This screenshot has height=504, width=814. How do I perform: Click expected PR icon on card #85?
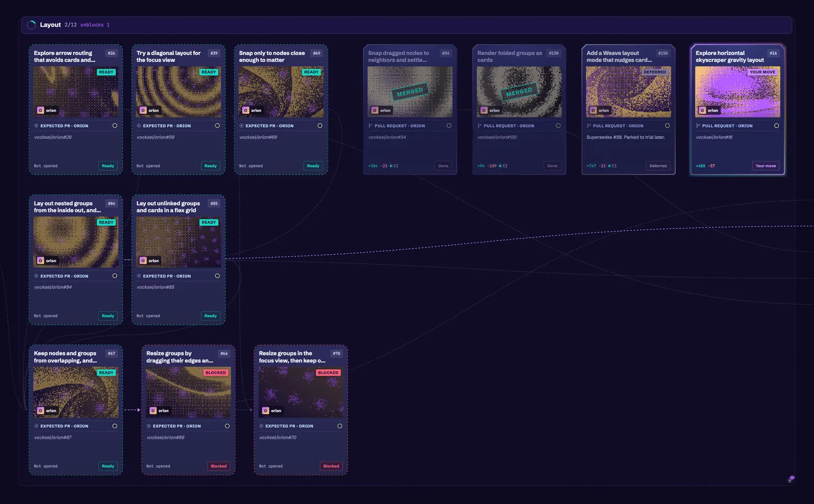(x=139, y=276)
